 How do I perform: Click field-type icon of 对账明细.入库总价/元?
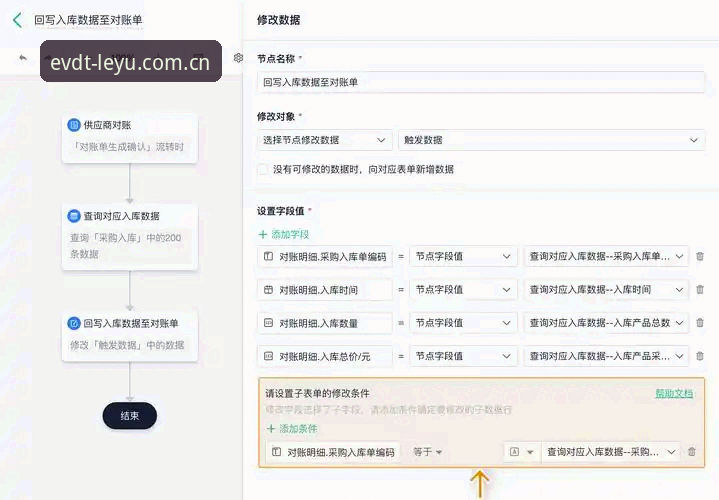coord(268,356)
